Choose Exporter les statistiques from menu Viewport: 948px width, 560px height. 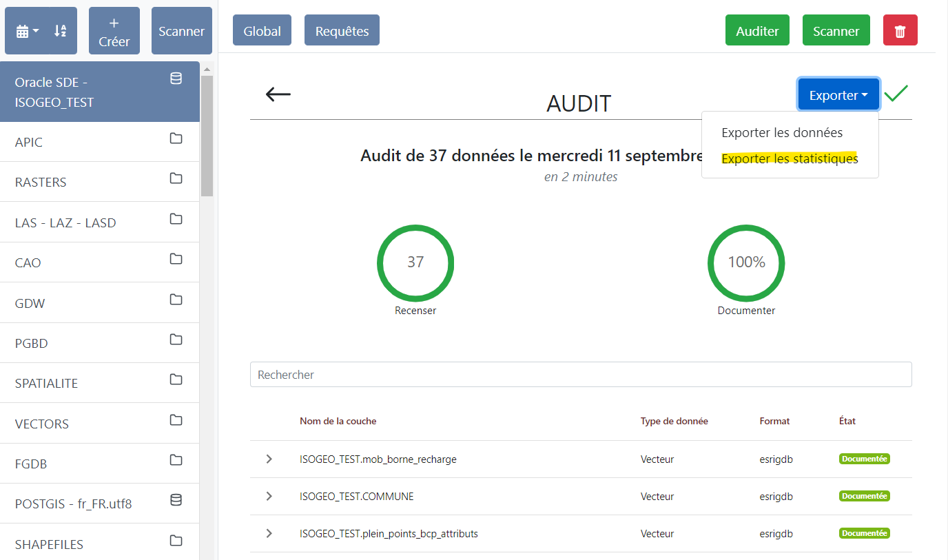[x=790, y=158]
